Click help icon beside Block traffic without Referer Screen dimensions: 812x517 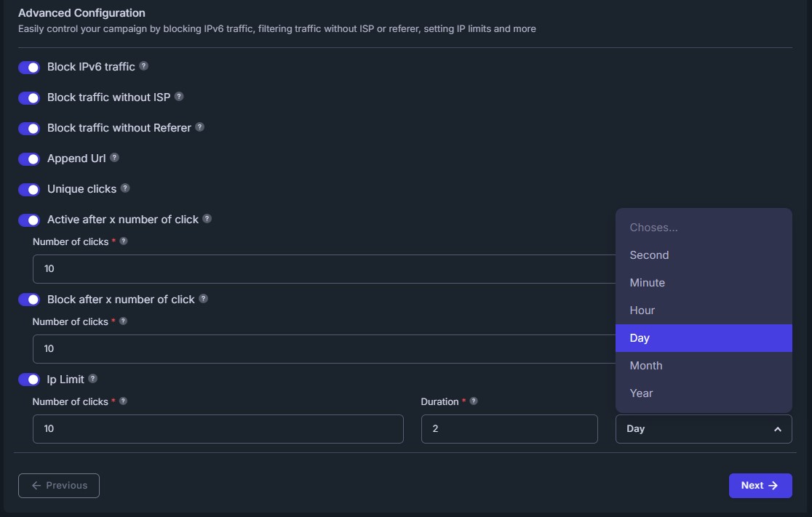click(x=200, y=127)
